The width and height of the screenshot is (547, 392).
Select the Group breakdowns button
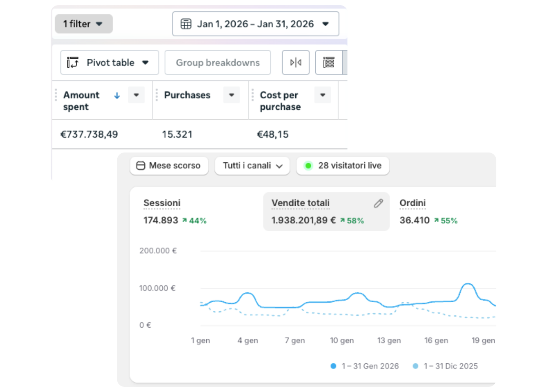point(218,62)
